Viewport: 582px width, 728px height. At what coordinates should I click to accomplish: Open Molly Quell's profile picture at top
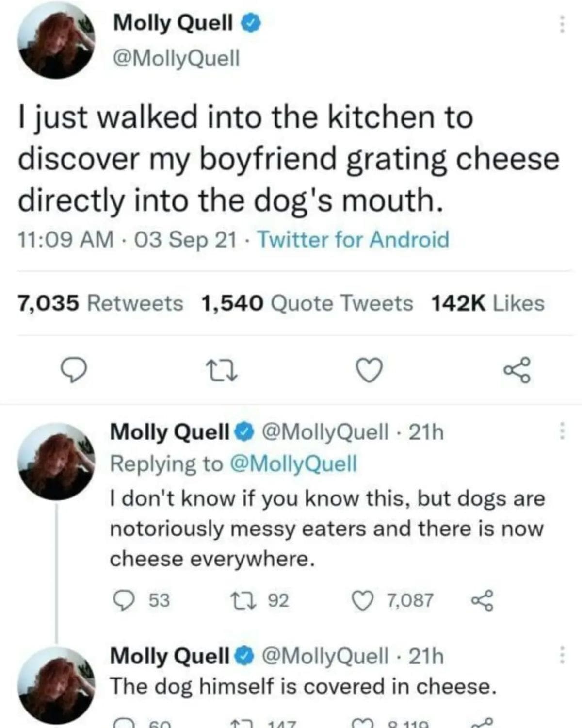click(56, 41)
